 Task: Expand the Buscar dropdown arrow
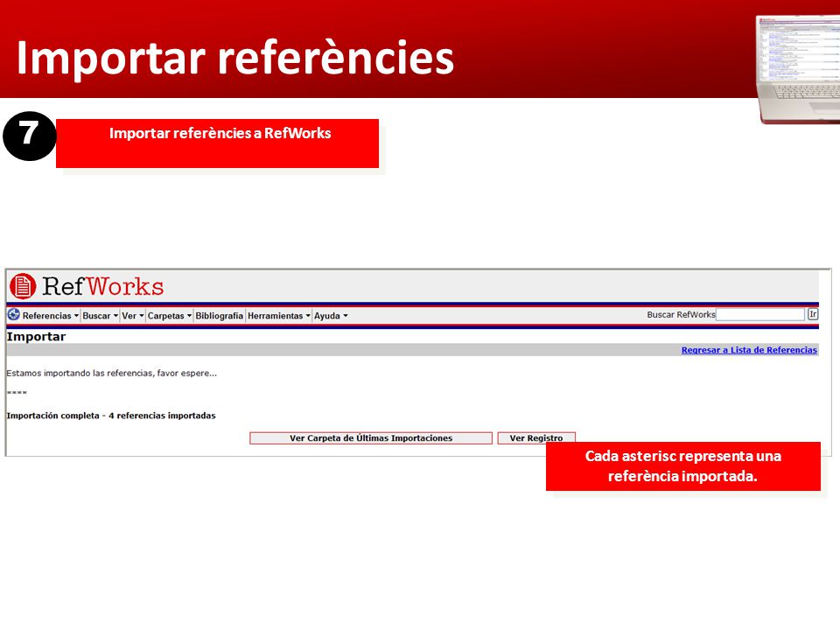tap(115, 316)
